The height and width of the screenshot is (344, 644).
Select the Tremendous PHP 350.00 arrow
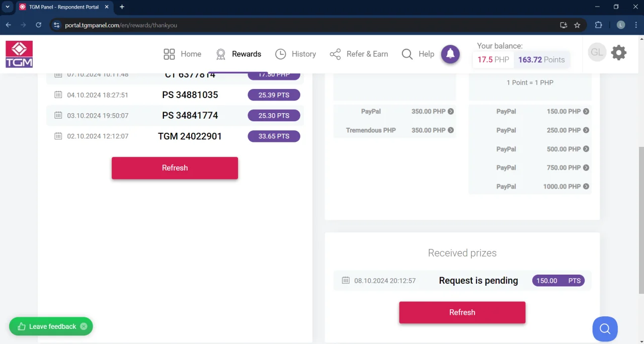451,130
